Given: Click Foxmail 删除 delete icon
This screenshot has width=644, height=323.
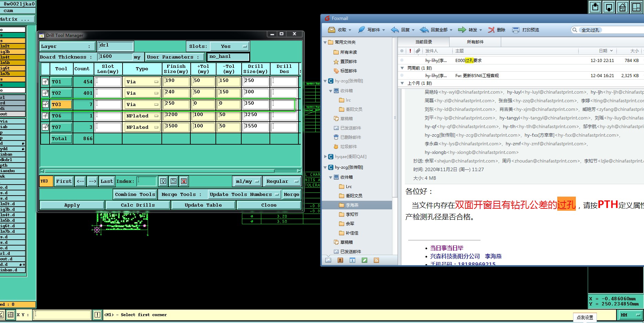Looking at the screenshot, I should click(x=491, y=30).
